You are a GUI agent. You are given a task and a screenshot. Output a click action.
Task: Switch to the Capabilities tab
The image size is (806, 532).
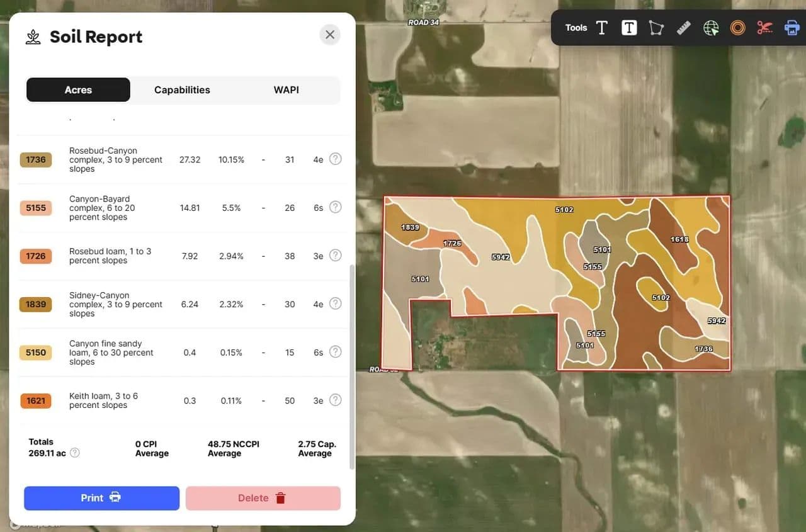click(182, 90)
